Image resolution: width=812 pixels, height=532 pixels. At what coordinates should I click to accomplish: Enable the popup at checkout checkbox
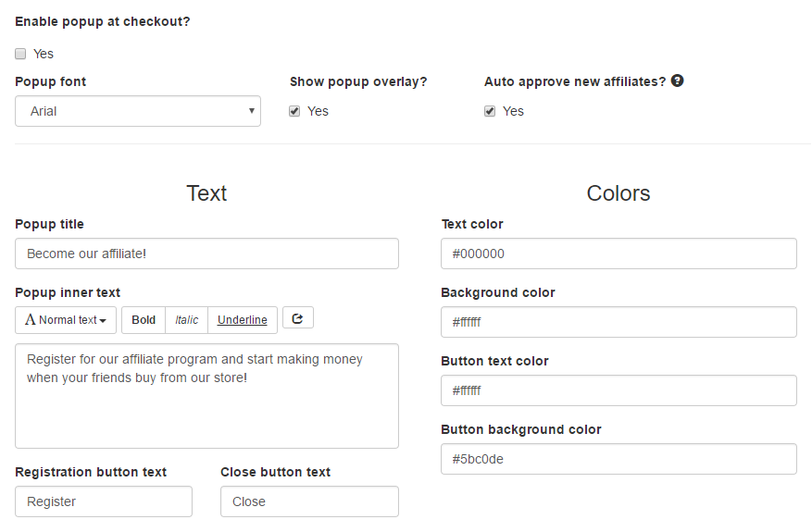click(x=20, y=54)
